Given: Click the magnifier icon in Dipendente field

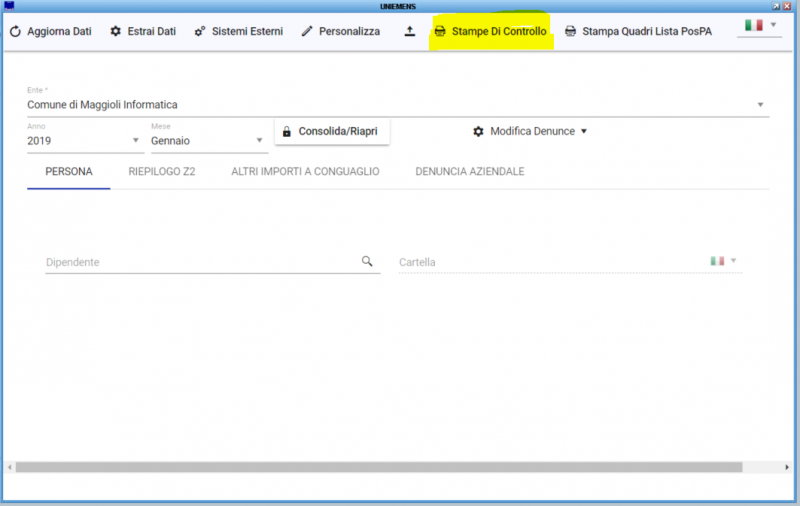Looking at the screenshot, I should pos(367,261).
